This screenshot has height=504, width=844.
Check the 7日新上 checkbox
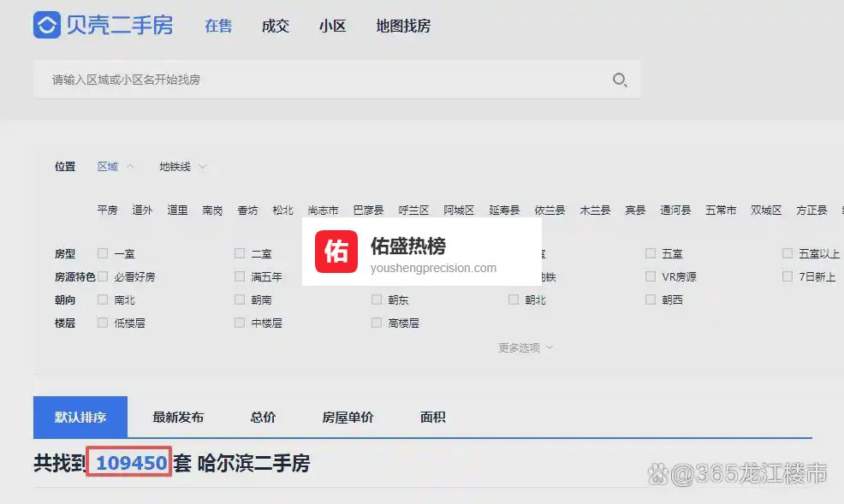click(x=788, y=276)
